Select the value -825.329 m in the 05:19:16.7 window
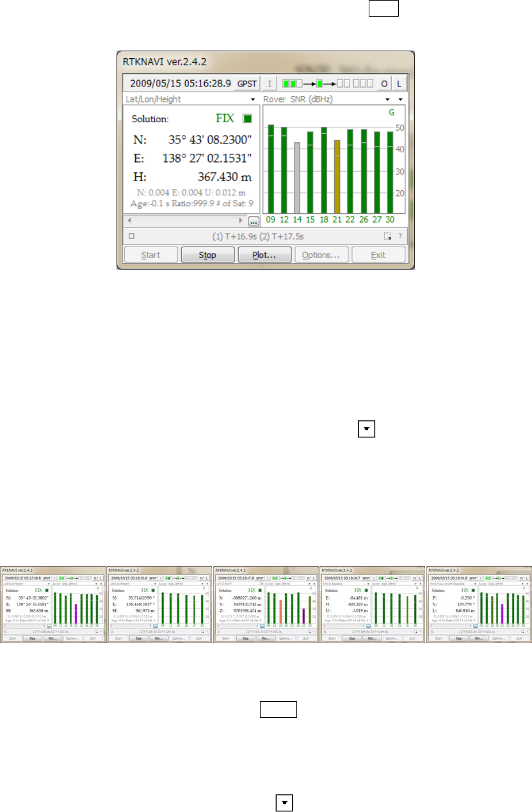 click(358, 605)
